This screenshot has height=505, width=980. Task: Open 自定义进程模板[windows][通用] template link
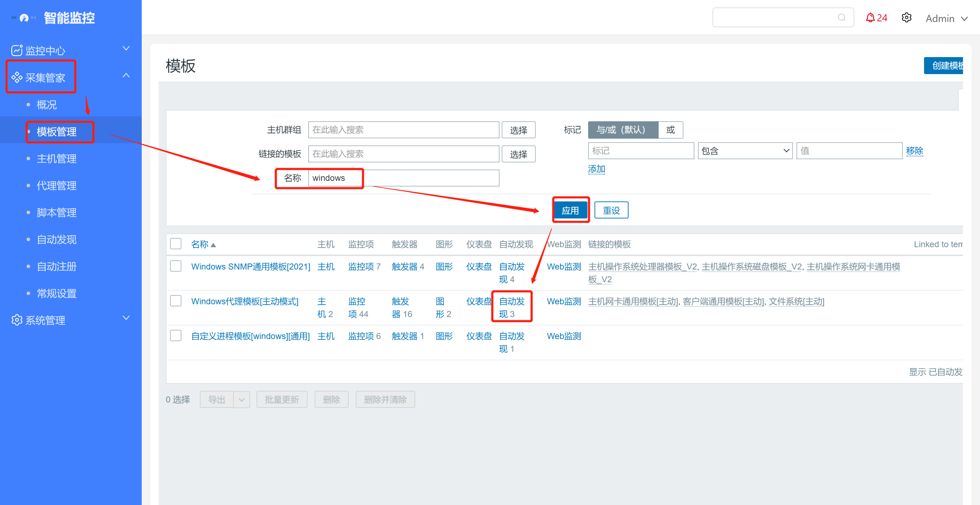tap(250, 336)
